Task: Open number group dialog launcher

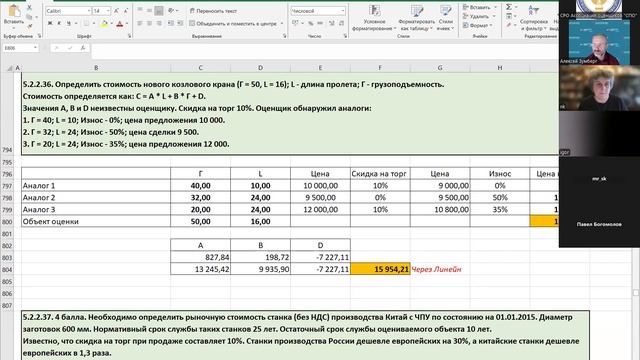Action: [345, 36]
